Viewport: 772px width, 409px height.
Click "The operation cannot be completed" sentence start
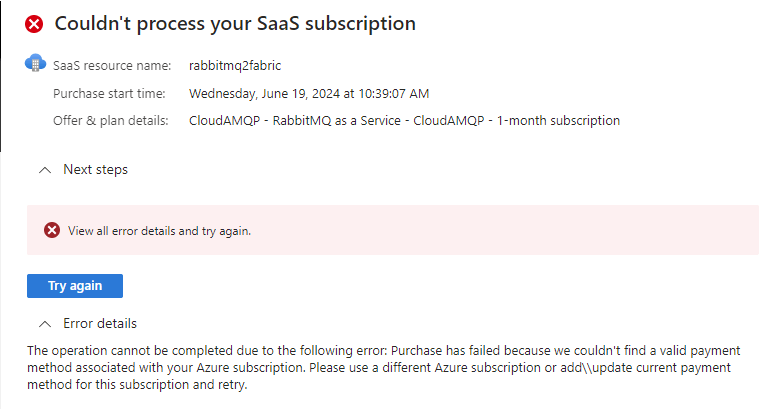tap(130, 351)
